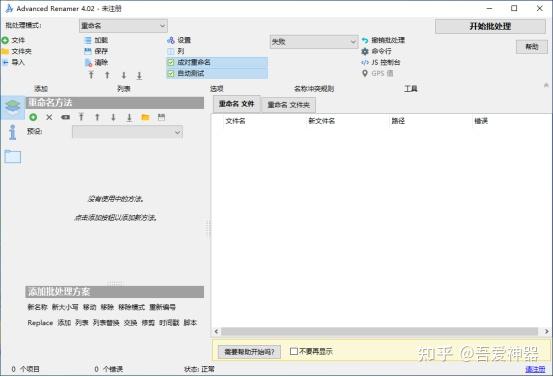Click the horizontal scrollbar left arrow
This screenshot has width=553, height=377.
(x=216, y=332)
